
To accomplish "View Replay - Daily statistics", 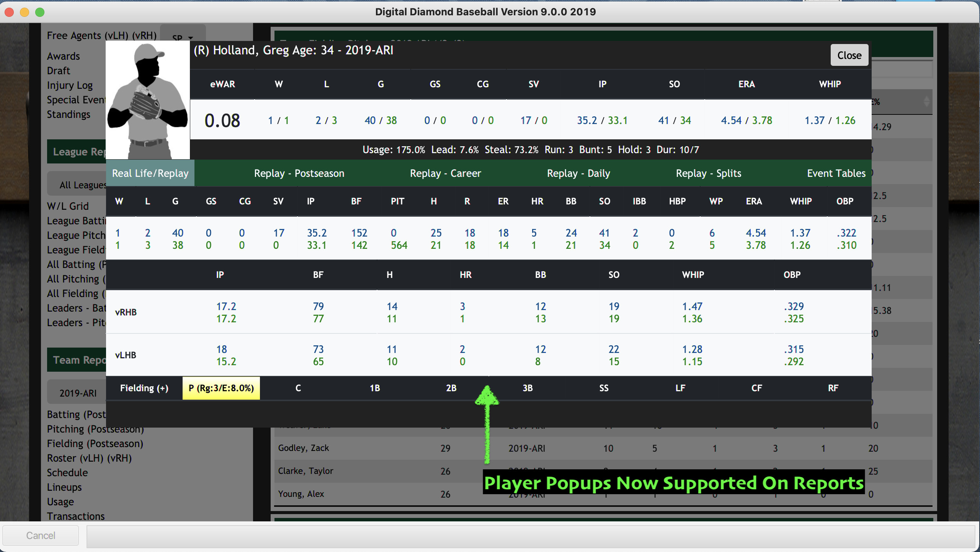I will [x=578, y=173].
